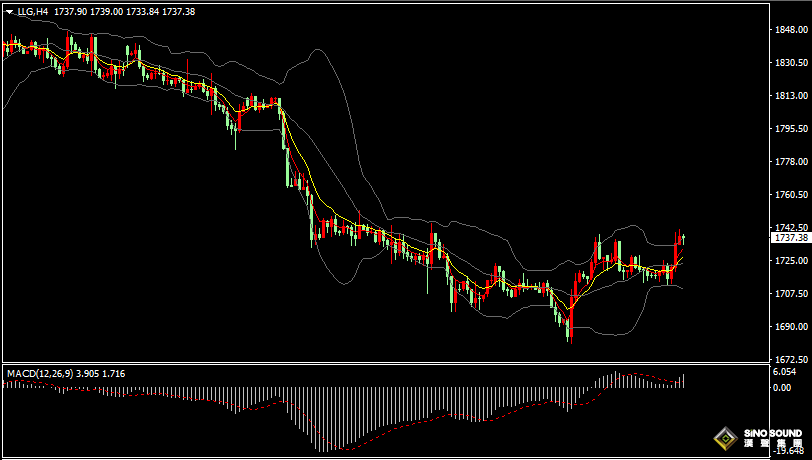Click the MACD(12,26,9) indicator label
812x460 pixels.
coord(40,373)
